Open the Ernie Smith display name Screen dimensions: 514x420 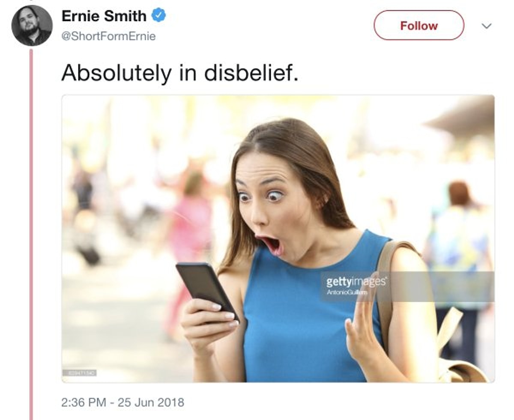(104, 16)
